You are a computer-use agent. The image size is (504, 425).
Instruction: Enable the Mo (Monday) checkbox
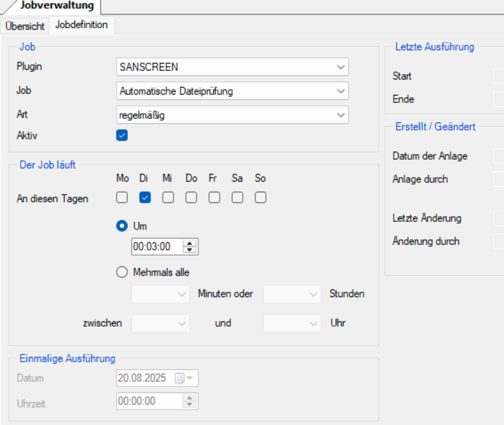point(122,198)
